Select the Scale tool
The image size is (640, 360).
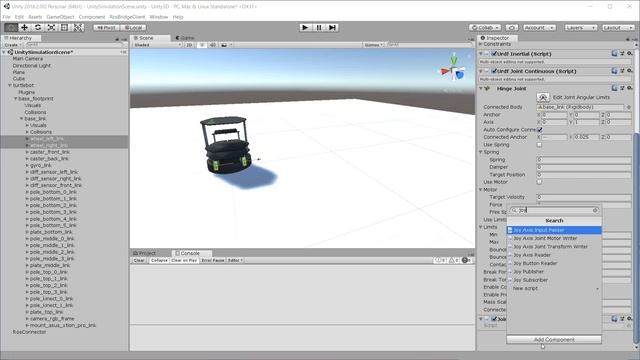click(51, 27)
